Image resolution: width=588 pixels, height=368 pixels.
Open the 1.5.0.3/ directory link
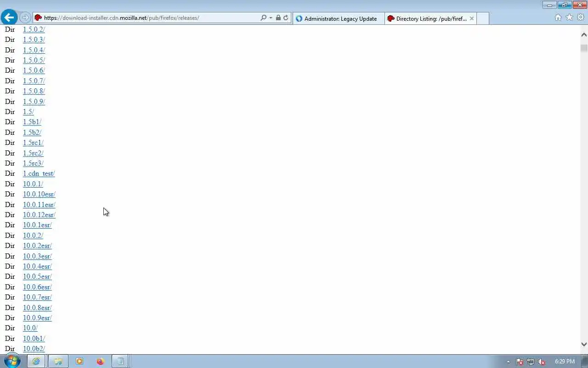pos(34,40)
